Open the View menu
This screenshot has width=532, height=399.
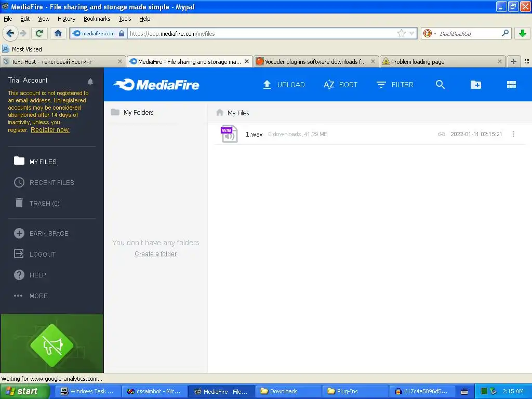[44, 19]
